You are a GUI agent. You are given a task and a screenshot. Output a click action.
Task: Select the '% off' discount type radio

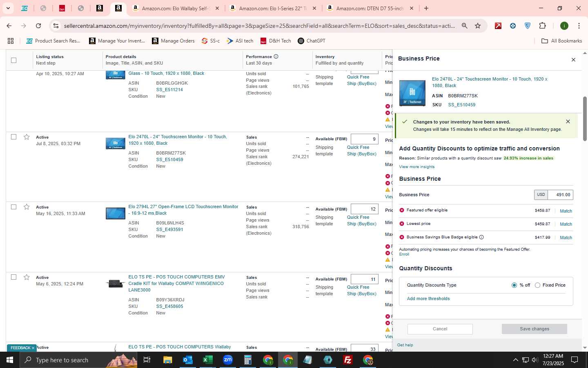[x=514, y=285]
